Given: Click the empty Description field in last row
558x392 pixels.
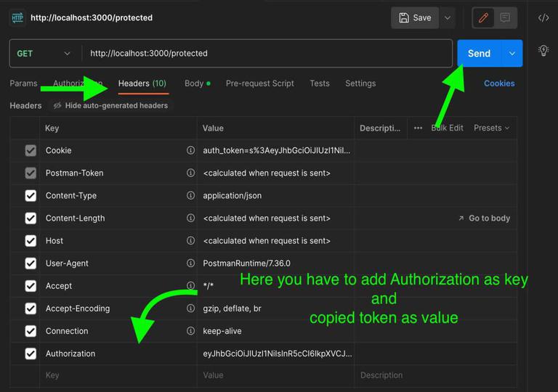Looking at the screenshot, I should pyautogui.click(x=436, y=375).
